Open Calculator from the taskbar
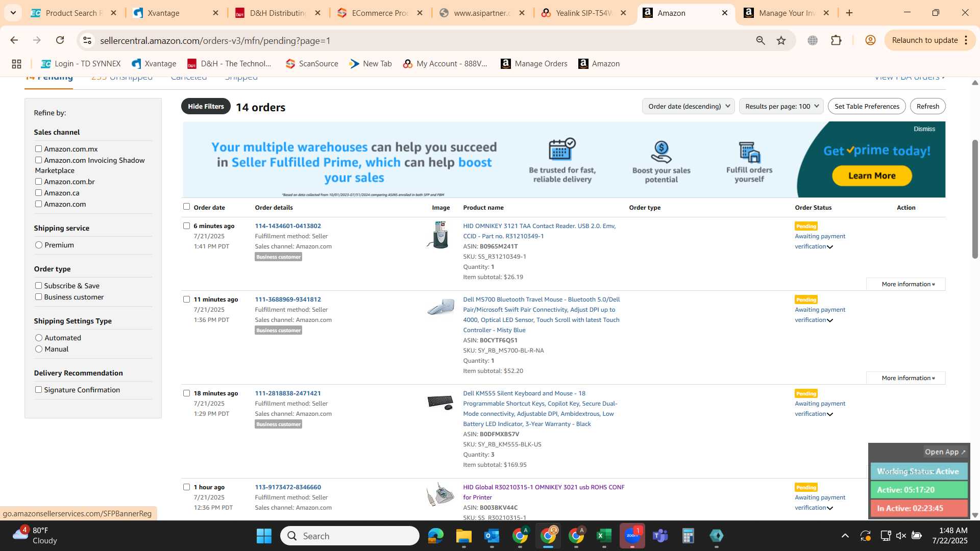The width and height of the screenshot is (980, 551). click(688, 536)
